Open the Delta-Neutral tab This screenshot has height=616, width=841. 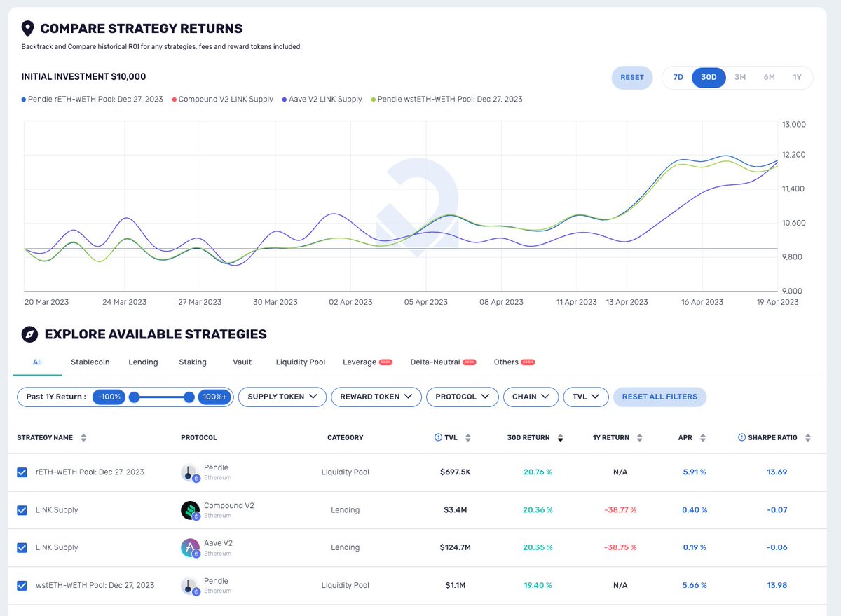coord(443,362)
